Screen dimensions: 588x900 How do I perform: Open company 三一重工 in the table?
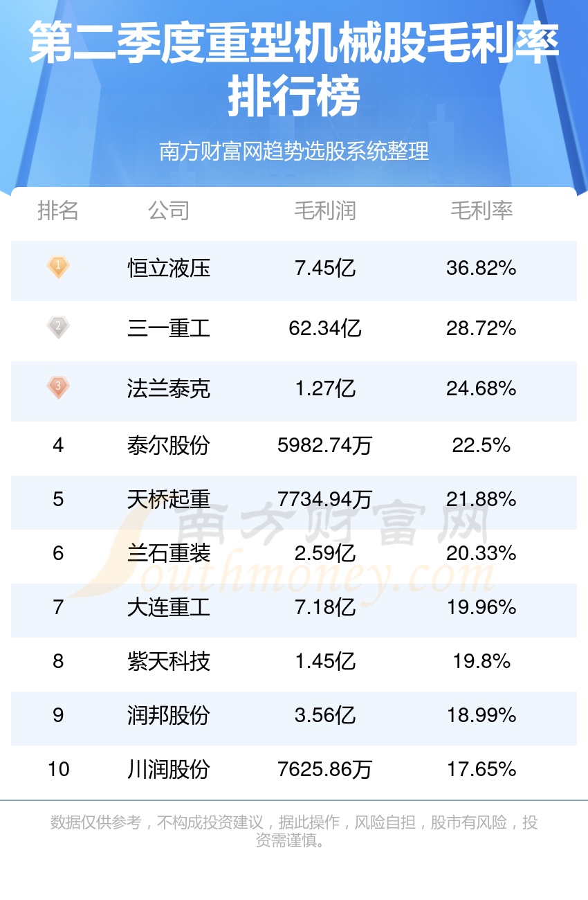point(169,328)
